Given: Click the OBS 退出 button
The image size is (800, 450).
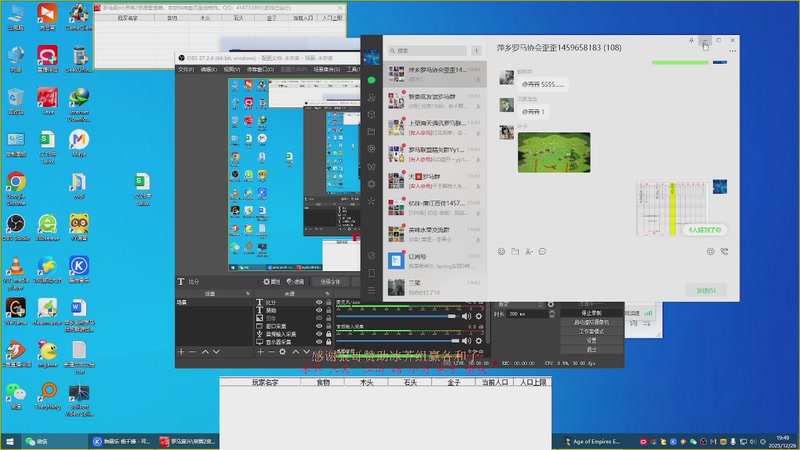Looking at the screenshot, I should (591, 349).
